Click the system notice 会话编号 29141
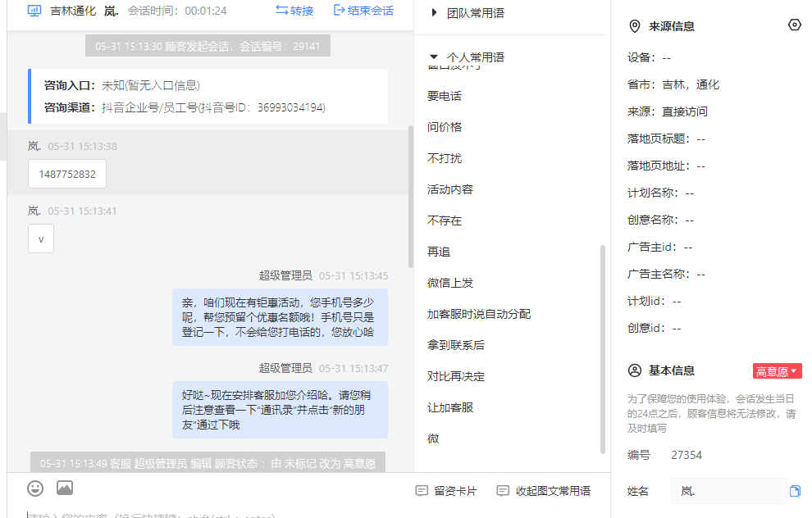 (x=208, y=46)
